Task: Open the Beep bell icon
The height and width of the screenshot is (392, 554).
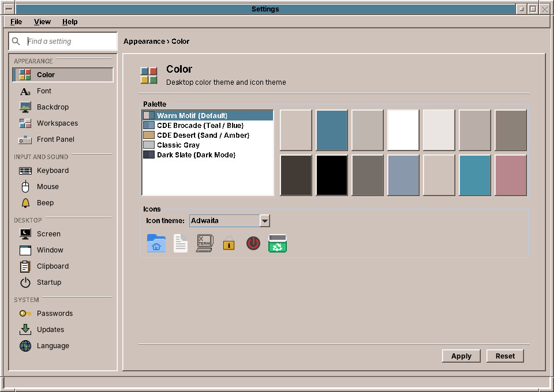Action: [x=25, y=203]
